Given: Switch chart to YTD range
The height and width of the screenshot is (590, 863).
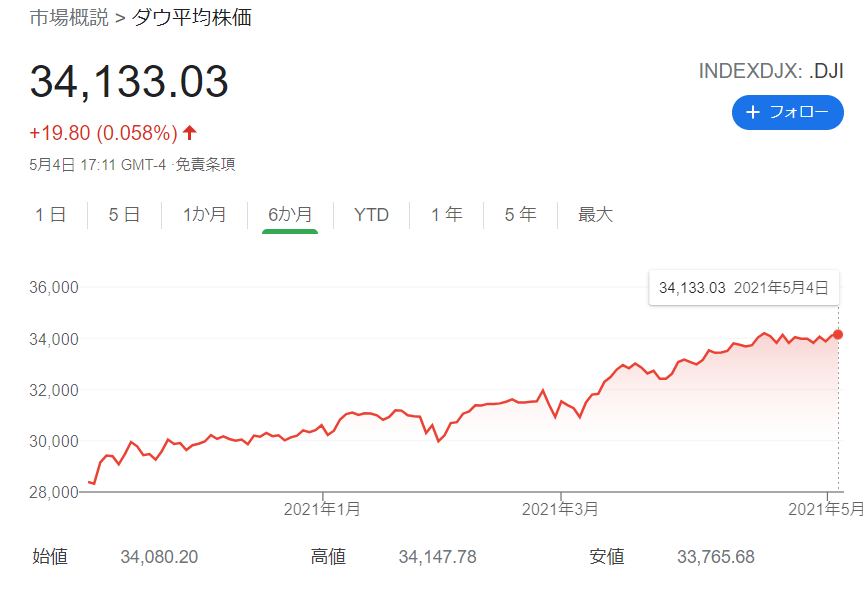Looking at the screenshot, I should tap(371, 214).
